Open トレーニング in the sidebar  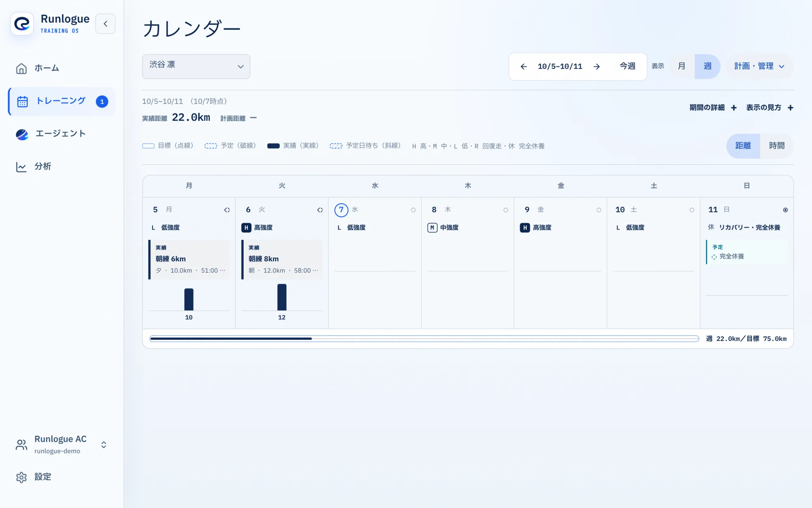click(62, 101)
